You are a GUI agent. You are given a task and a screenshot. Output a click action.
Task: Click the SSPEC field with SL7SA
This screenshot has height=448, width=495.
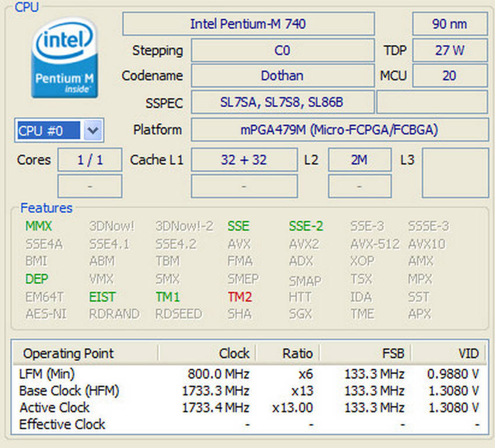282,103
